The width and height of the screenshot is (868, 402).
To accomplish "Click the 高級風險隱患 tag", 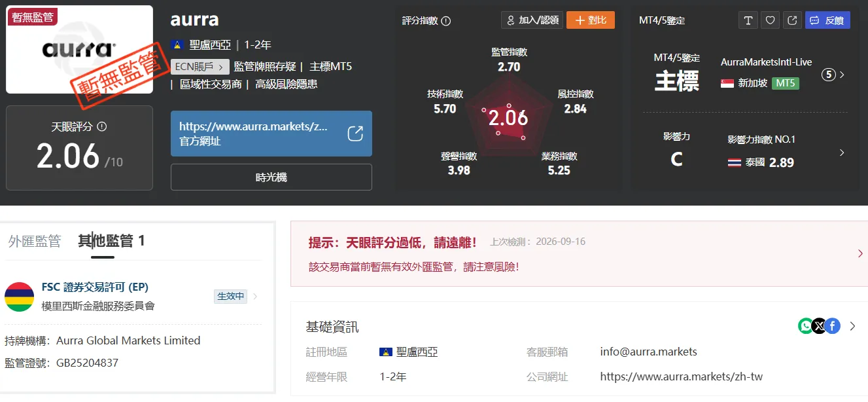I will (x=286, y=84).
